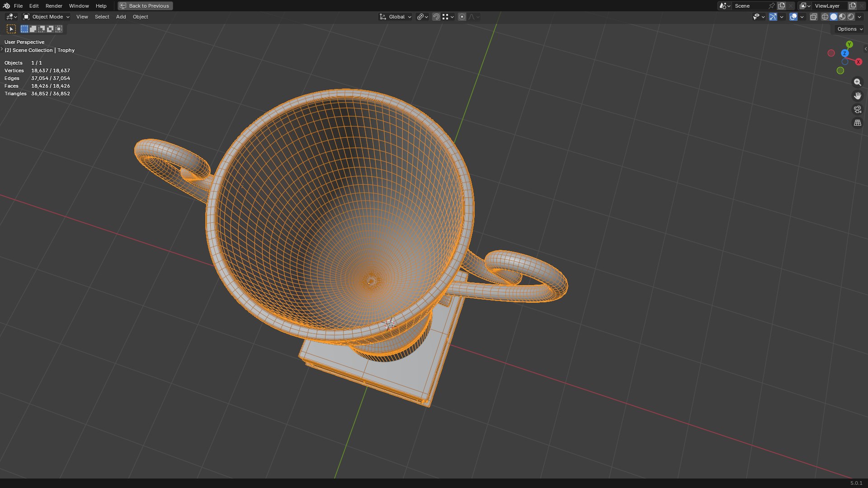Click the 'User Perspective' overlay text
The height and width of the screenshot is (488, 868).
tap(24, 42)
